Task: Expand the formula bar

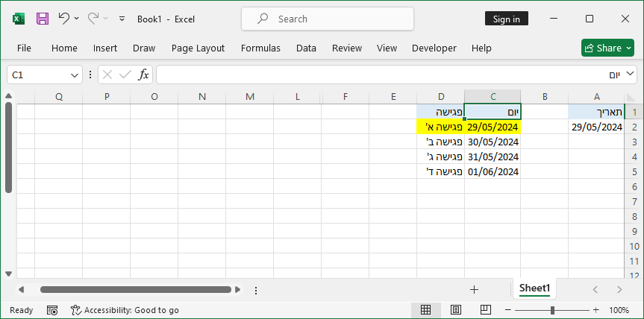Action: click(x=631, y=75)
